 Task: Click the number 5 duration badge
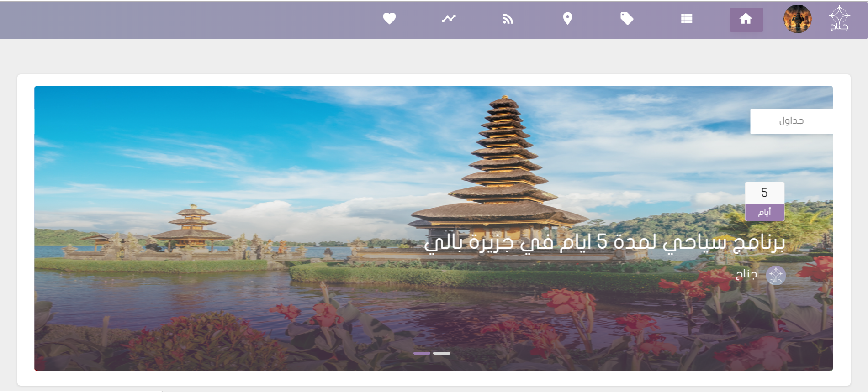(764, 193)
